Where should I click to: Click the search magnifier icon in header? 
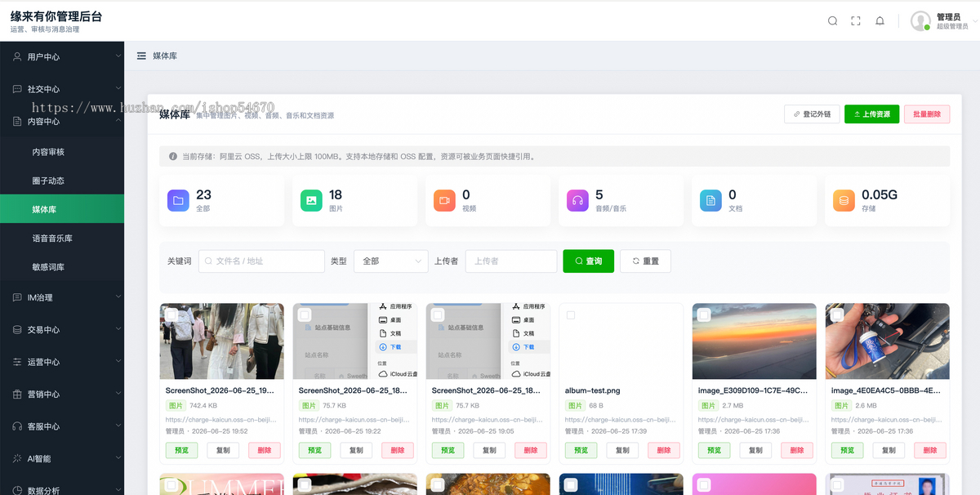coord(832,21)
